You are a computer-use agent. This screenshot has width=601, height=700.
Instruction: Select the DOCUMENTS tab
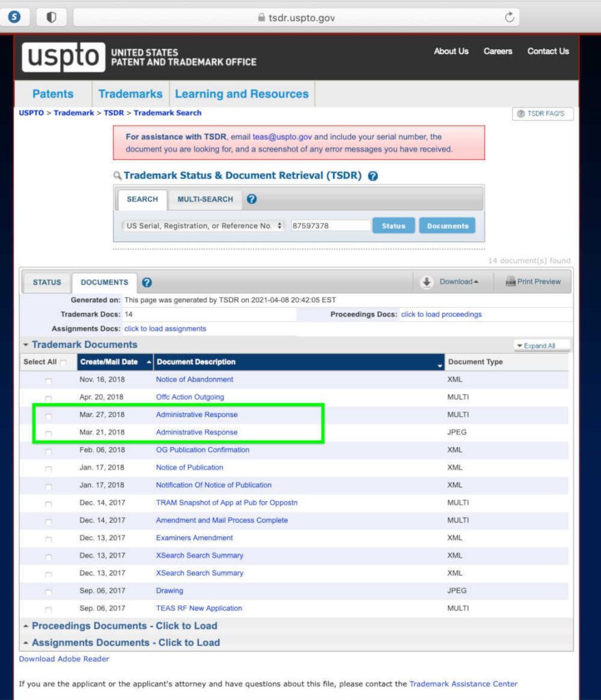tap(105, 282)
